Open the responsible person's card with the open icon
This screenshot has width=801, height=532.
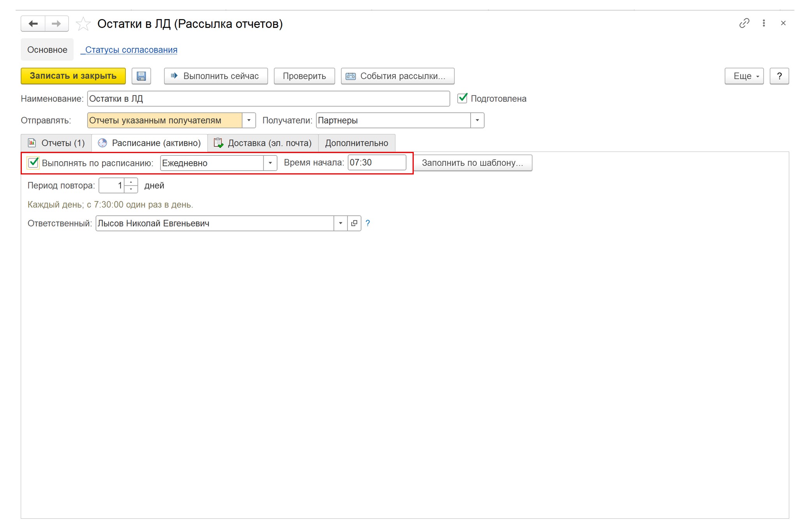[354, 223]
